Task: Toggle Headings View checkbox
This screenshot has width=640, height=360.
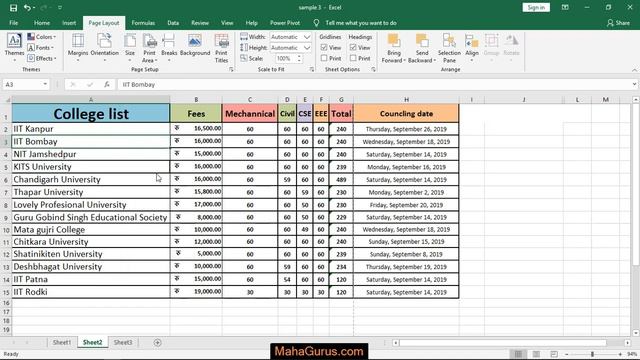Action: coord(353,48)
